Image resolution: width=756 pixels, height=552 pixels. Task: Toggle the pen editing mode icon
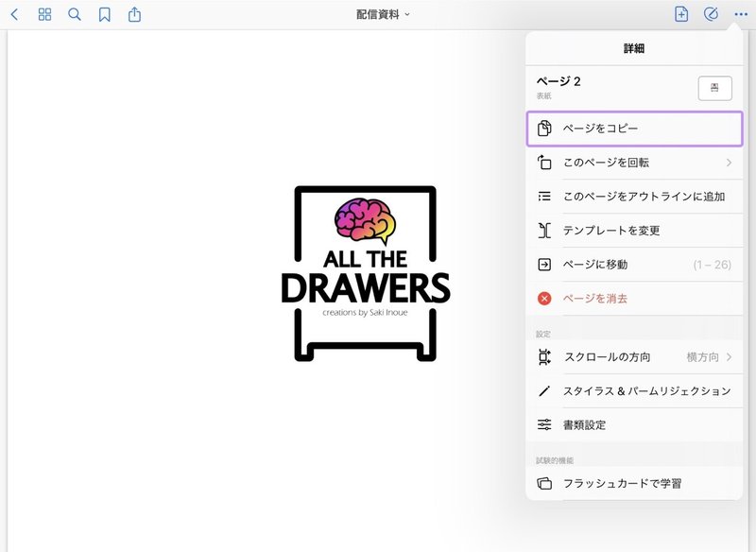tap(711, 14)
